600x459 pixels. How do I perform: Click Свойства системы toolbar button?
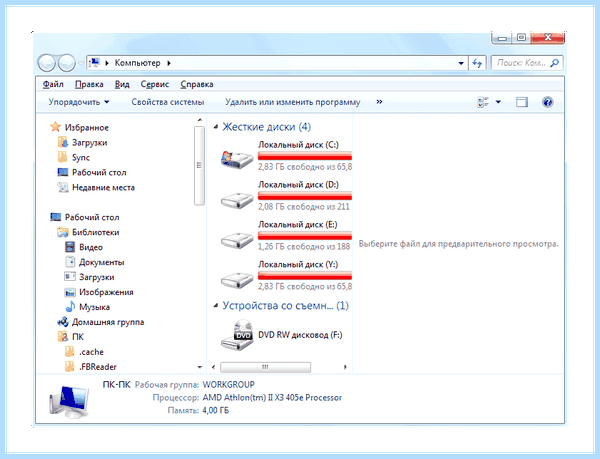click(x=168, y=102)
